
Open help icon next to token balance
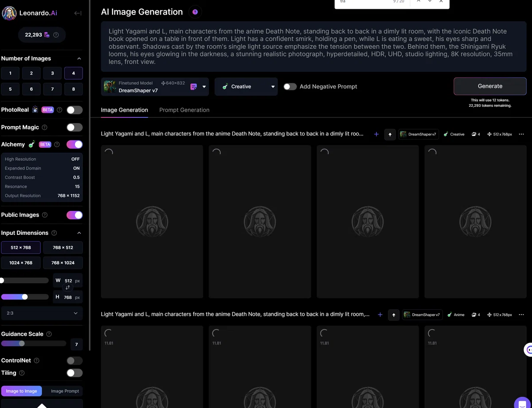tap(56, 35)
